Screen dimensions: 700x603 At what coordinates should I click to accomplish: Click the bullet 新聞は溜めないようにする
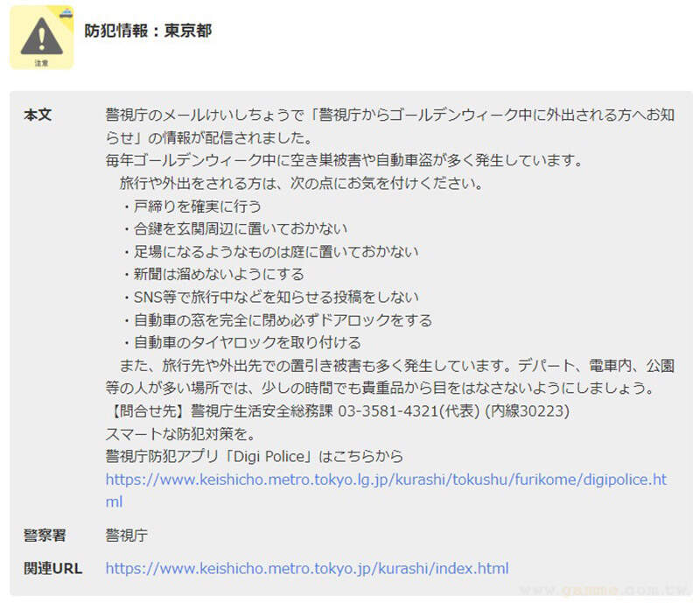213,274
